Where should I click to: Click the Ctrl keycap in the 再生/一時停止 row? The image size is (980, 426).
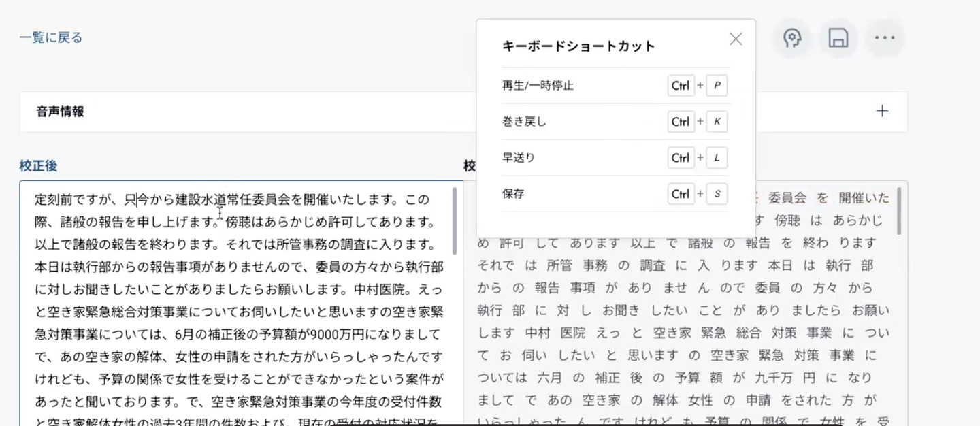681,86
